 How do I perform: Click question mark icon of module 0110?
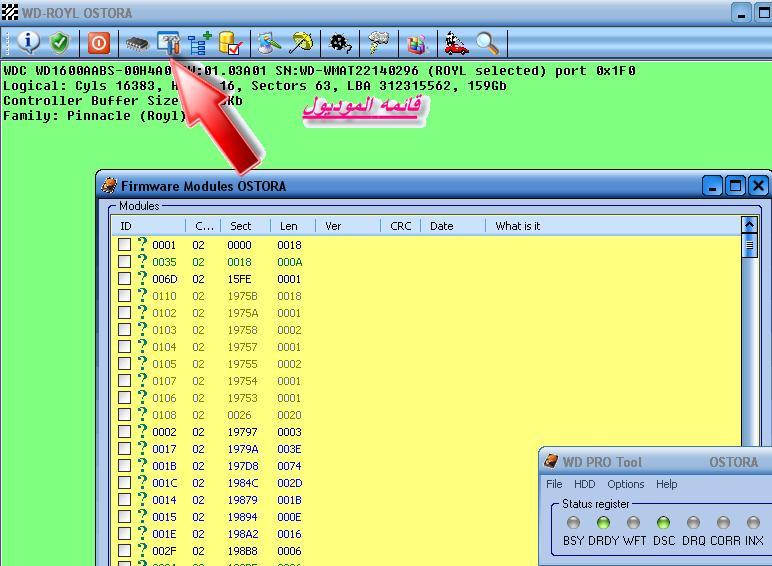coord(142,295)
